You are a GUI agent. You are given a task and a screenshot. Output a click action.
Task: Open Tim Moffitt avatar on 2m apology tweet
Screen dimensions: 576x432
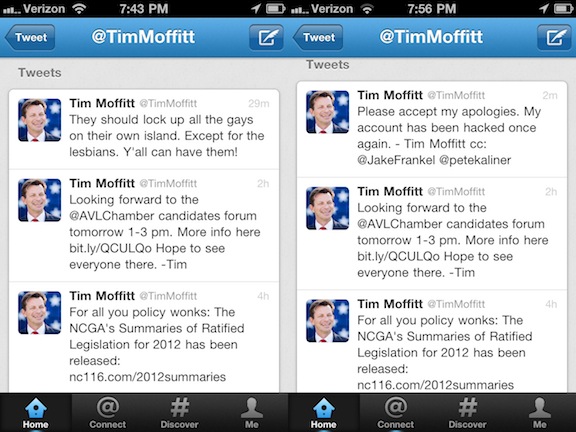coord(328,112)
